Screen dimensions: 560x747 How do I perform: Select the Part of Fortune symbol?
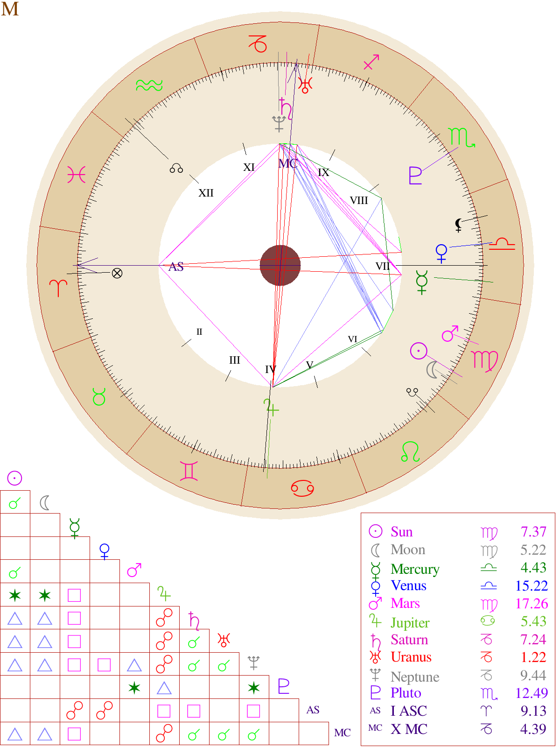(117, 273)
